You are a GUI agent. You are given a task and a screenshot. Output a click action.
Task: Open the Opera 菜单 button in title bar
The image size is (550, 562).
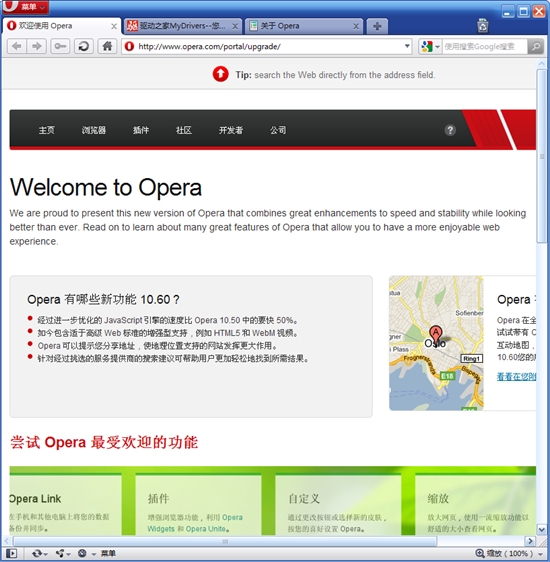(25, 7)
